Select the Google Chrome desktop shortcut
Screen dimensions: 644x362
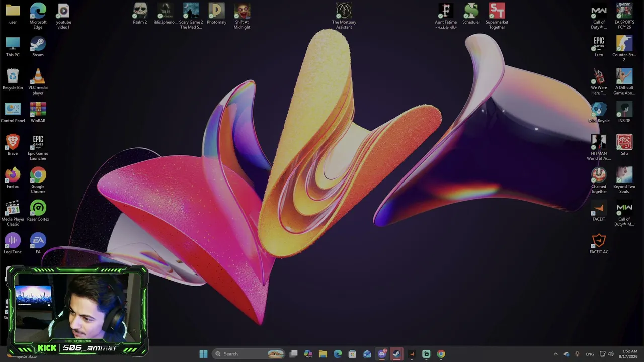point(38,180)
